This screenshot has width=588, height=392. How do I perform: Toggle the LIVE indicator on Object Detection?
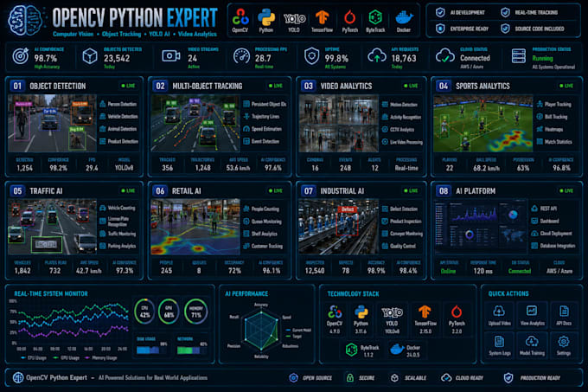click(128, 86)
